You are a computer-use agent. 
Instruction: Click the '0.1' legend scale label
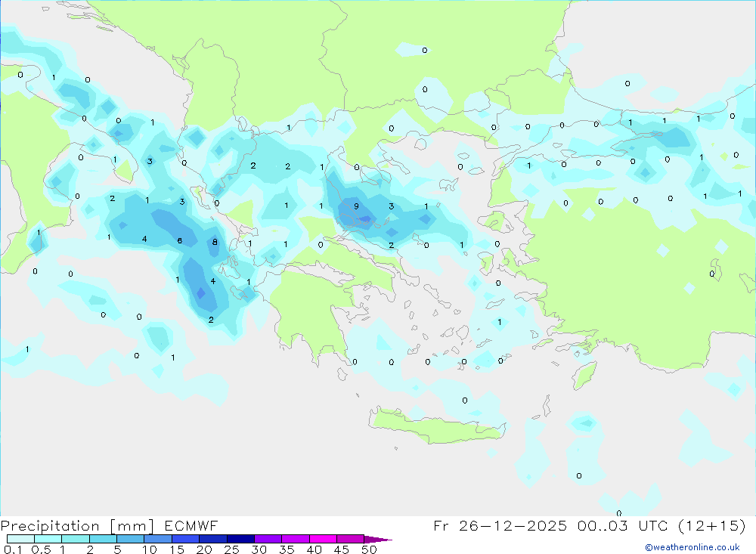[x=13, y=549]
